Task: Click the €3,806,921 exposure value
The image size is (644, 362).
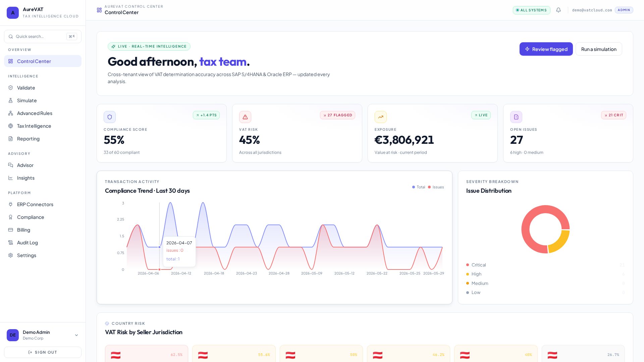Action: [x=404, y=140]
